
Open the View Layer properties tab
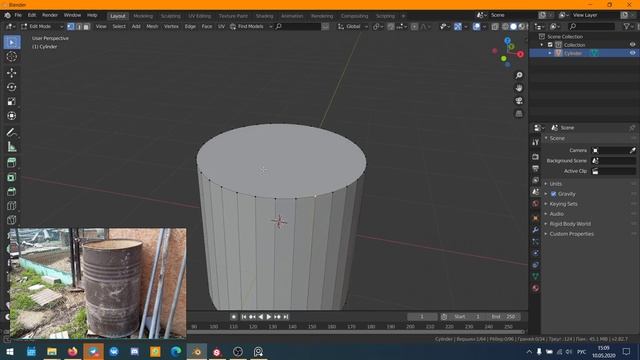pos(536,180)
